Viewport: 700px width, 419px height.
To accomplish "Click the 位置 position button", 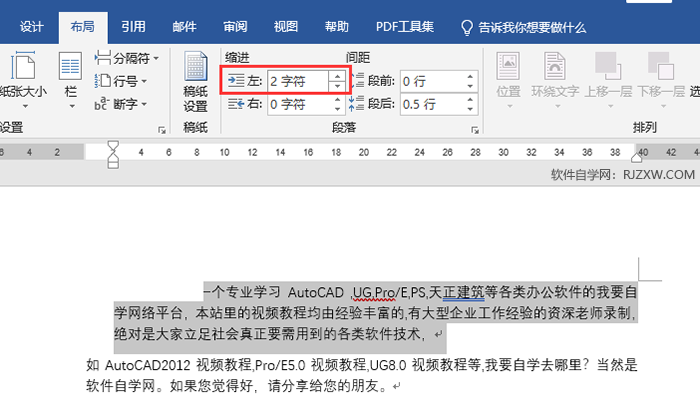I will point(508,80).
